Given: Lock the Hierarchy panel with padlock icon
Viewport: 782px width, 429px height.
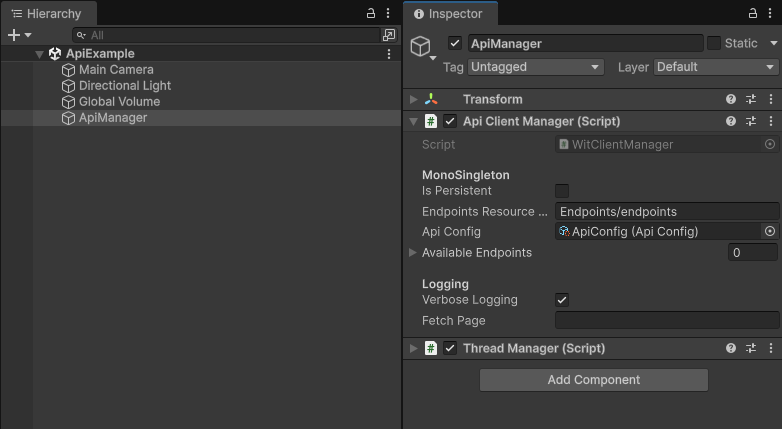Looking at the screenshot, I should click(x=371, y=13).
